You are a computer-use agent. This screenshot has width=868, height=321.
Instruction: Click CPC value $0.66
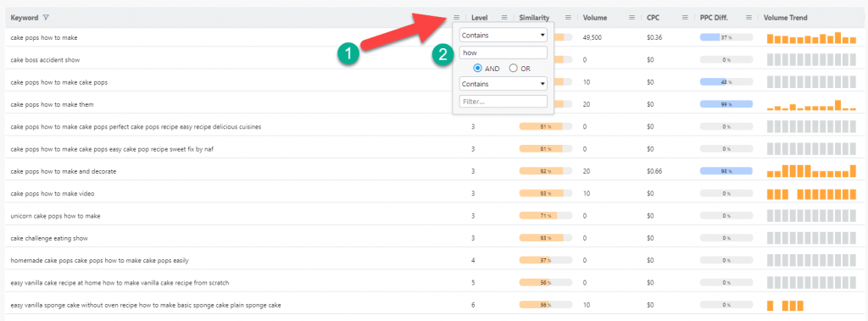tap(654, 172)
